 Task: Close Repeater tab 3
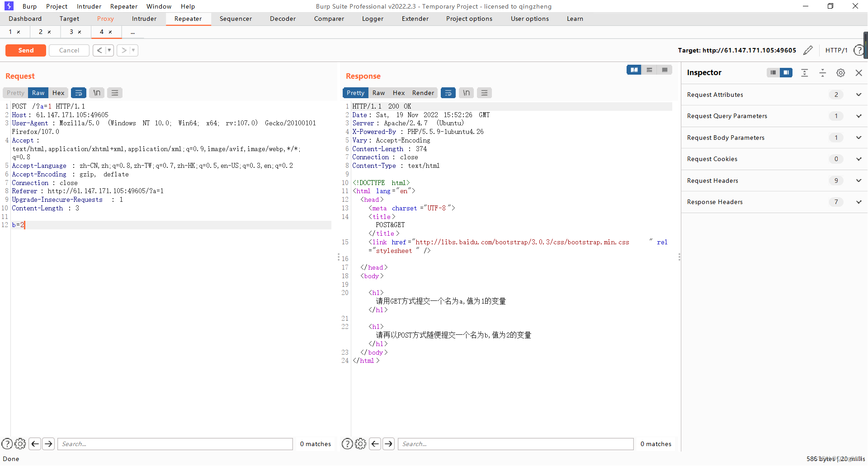80,32
